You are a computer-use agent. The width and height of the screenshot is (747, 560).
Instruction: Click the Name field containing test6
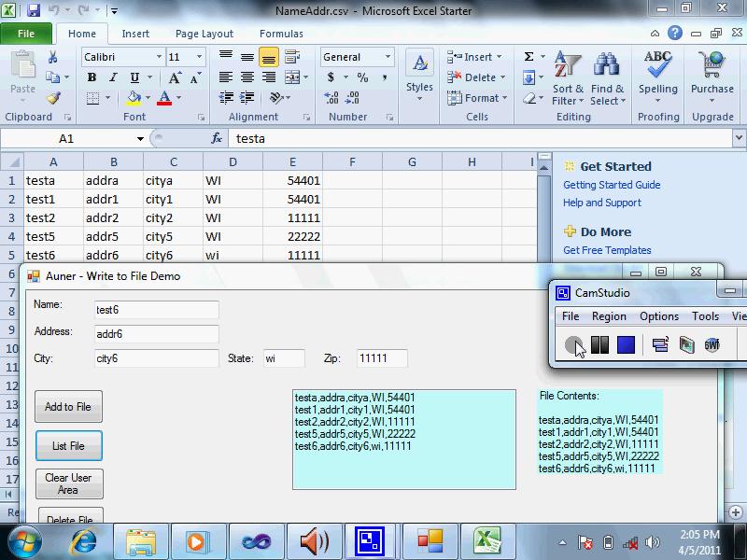[x=156, y=310]
